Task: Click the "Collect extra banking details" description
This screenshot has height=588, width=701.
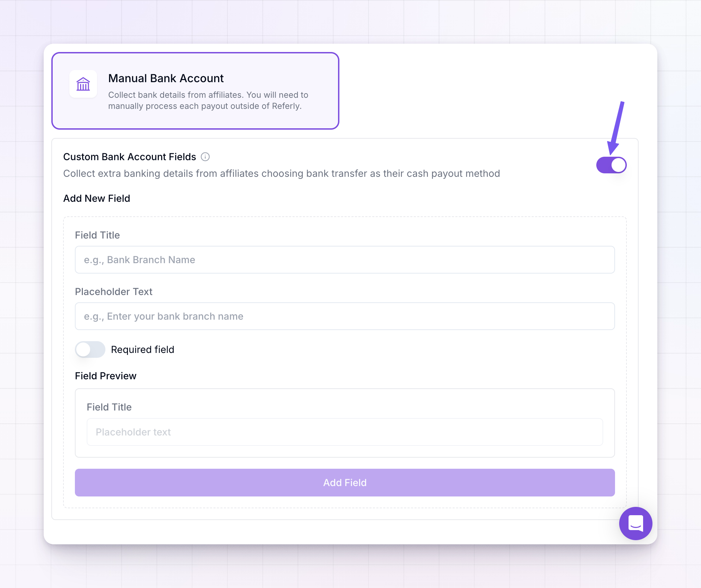Action: click(282, 173)
